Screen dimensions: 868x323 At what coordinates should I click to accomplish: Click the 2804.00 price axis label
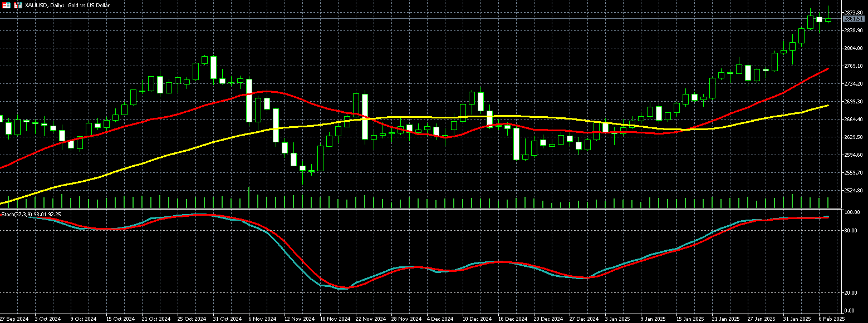point(852,48)
